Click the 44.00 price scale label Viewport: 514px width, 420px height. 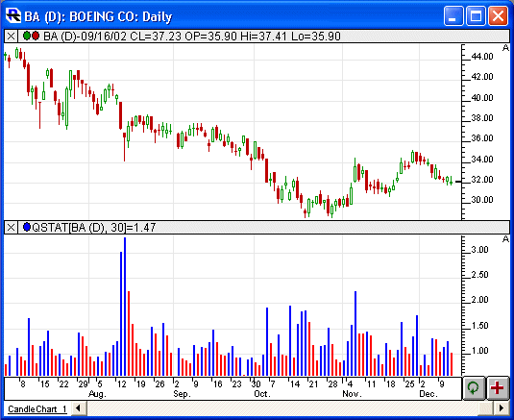(482, 57)
